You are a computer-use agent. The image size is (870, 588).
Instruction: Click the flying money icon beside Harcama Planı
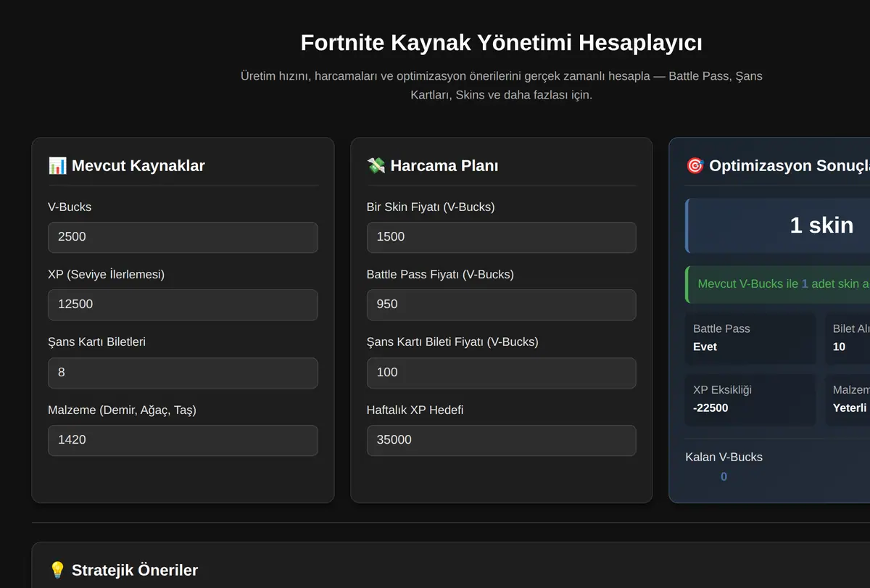click(376, 165)
